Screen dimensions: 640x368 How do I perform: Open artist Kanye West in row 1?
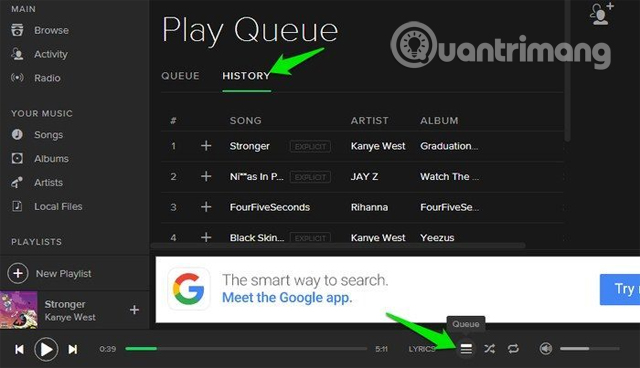point(378,146)
